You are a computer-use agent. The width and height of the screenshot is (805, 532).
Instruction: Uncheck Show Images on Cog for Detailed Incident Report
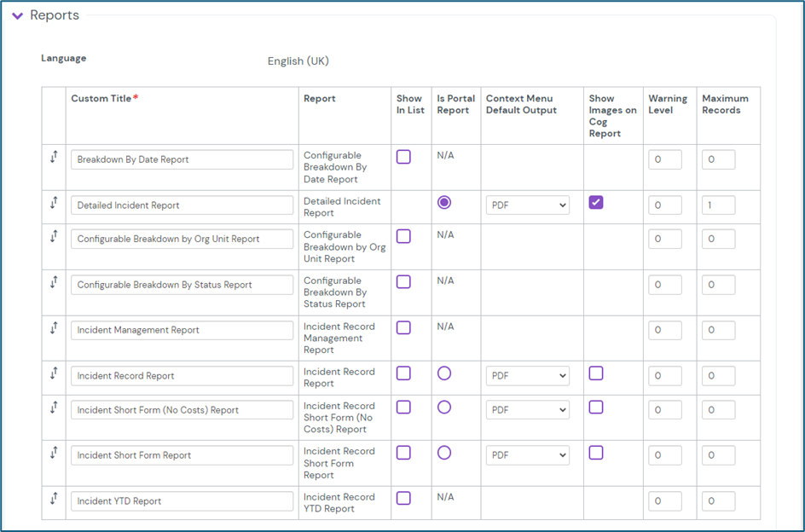596,203
